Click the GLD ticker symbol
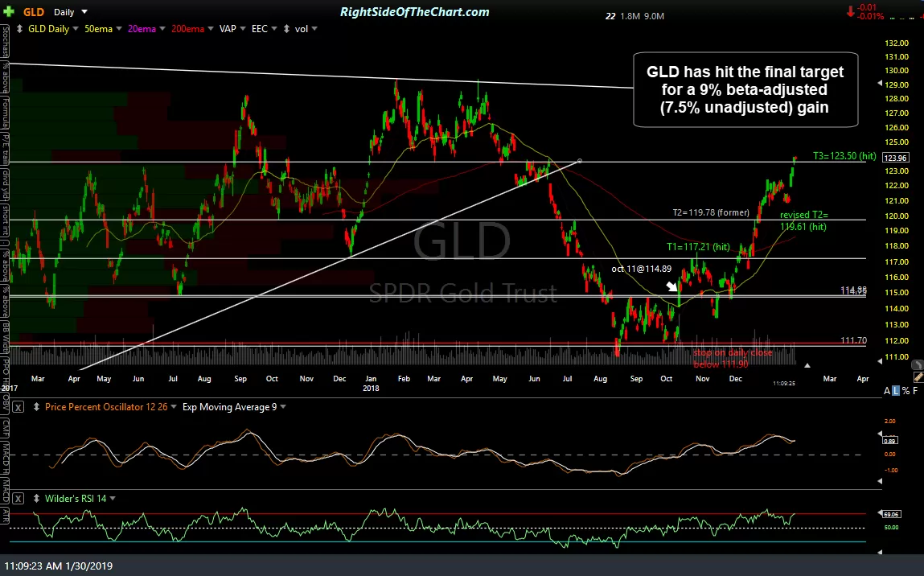 [x=35, y=12]
